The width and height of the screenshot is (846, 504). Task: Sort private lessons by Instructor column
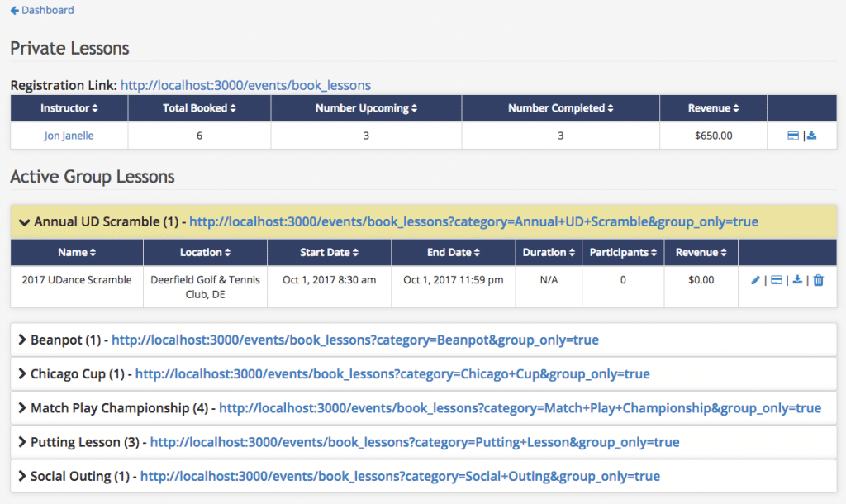[69, 108]
